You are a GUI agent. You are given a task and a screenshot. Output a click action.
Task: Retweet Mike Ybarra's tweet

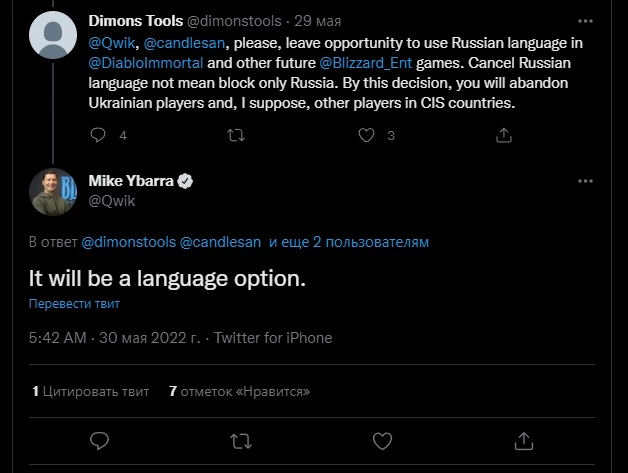click(x=241, y=441)
